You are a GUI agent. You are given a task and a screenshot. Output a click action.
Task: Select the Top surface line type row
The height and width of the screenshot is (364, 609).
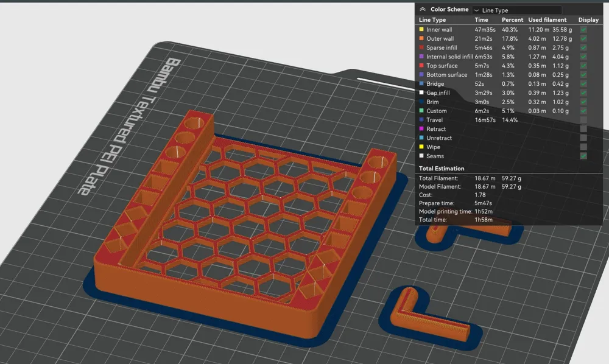tap(509, 66)
